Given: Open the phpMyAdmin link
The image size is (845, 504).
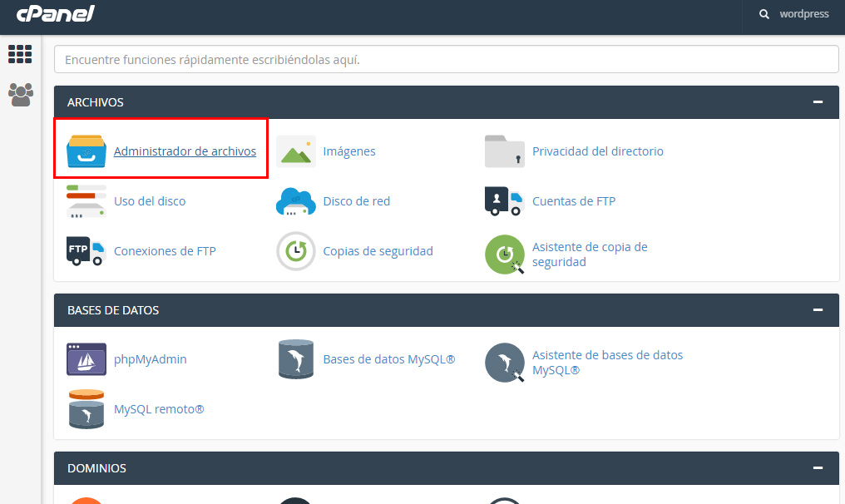Looking at the screenshot, I should pyautogui.click(x=151, y=359).
